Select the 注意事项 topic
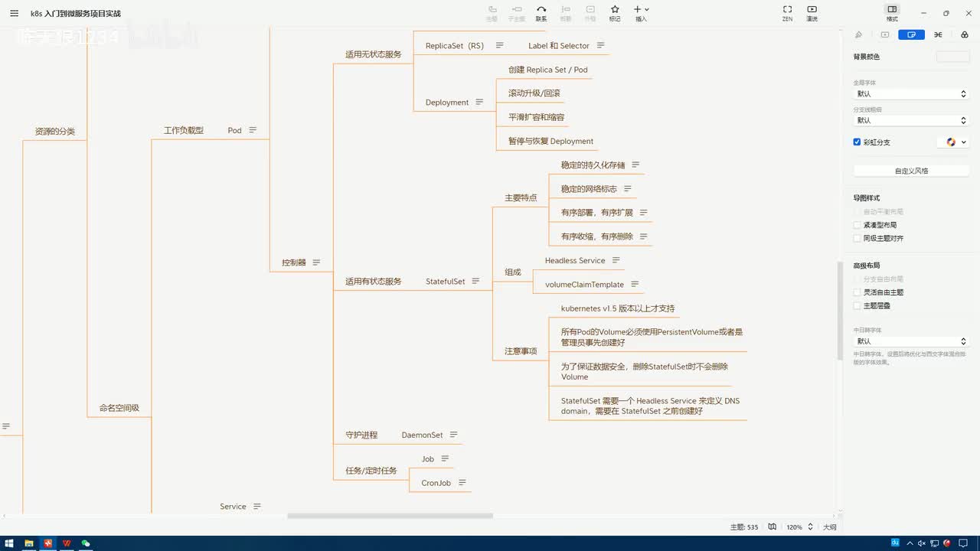The width and height of the screenshot is (980, 551). click(x=521, y=351)
